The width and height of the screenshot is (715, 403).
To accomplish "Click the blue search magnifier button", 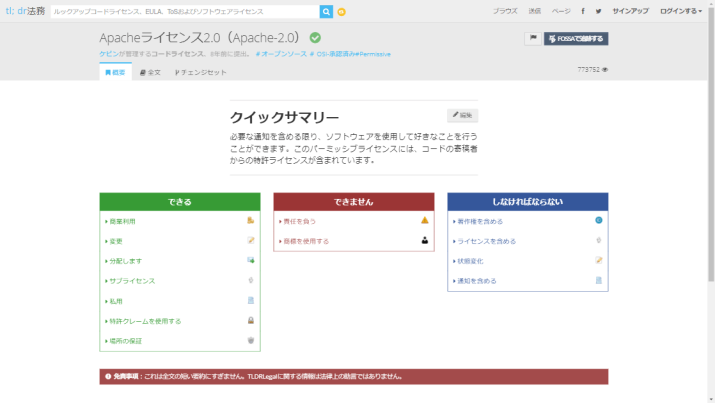I will tap(326, 11).
